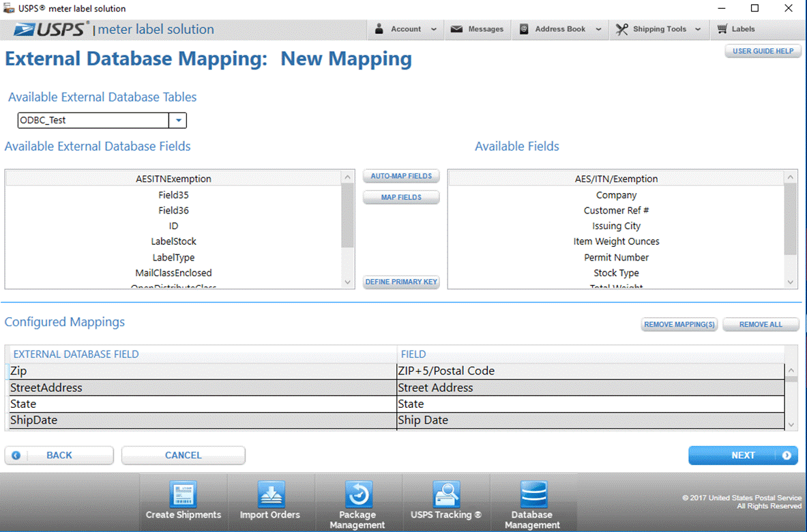Expand the Shipping Tools menu chevron

click(x=697, y=29)
